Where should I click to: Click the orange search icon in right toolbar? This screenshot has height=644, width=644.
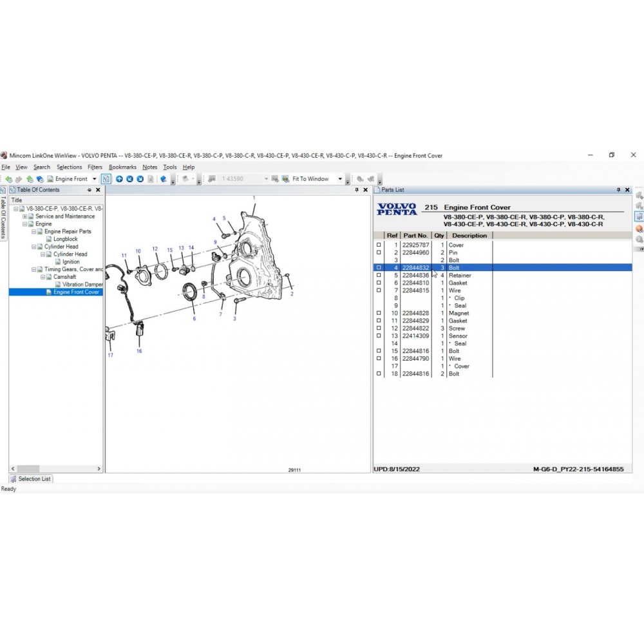point(639,229)
